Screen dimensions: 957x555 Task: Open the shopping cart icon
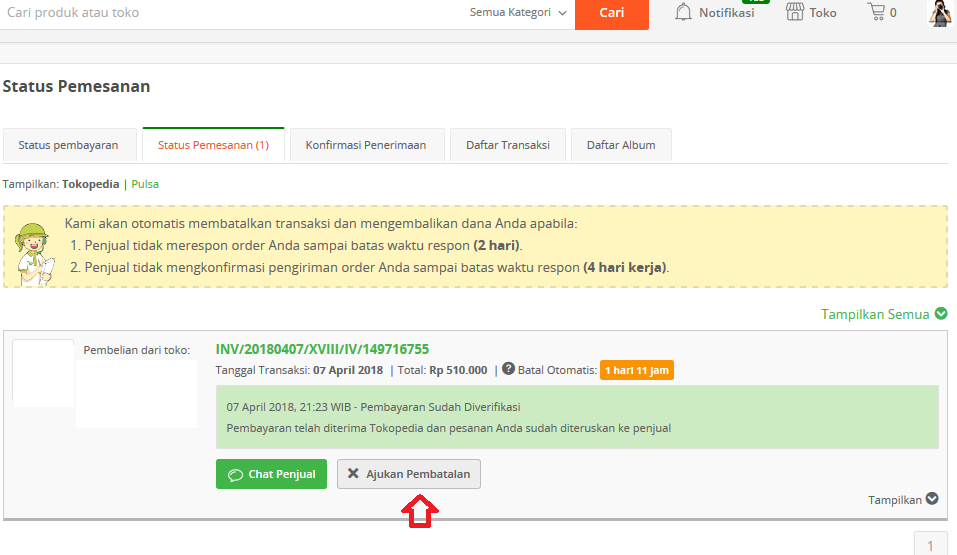(x=876, y=12)
